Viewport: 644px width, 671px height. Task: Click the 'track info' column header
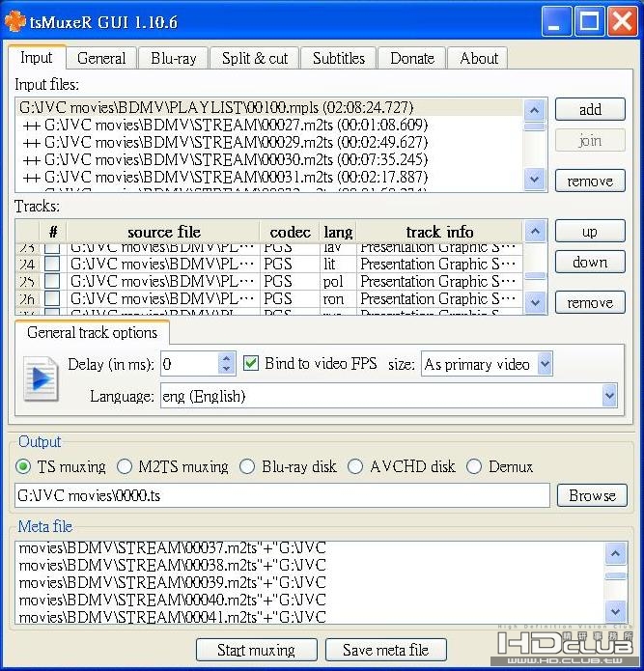[x=439, y=232]
